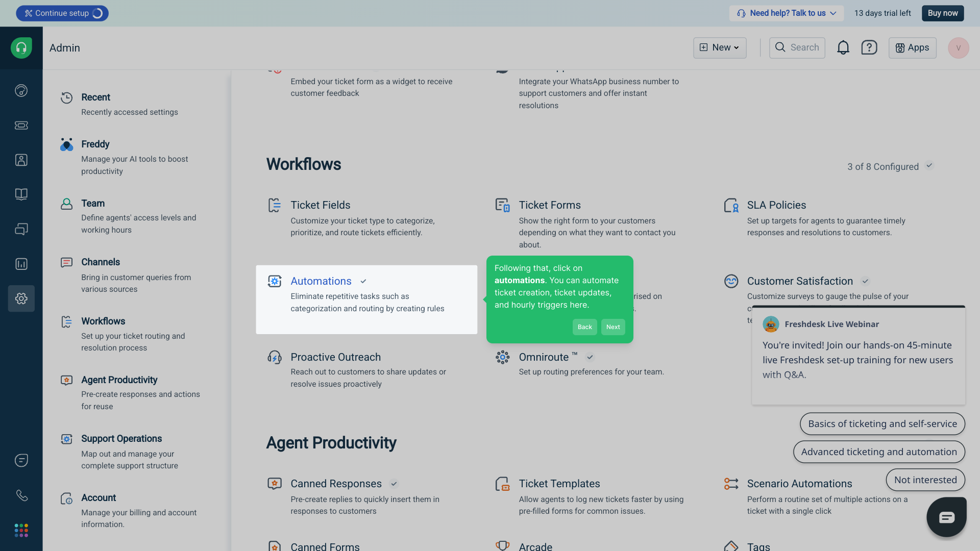Select Channels in the admin sidebar
This screenshot has width=980, height=551.
click(x=101, y=262)
